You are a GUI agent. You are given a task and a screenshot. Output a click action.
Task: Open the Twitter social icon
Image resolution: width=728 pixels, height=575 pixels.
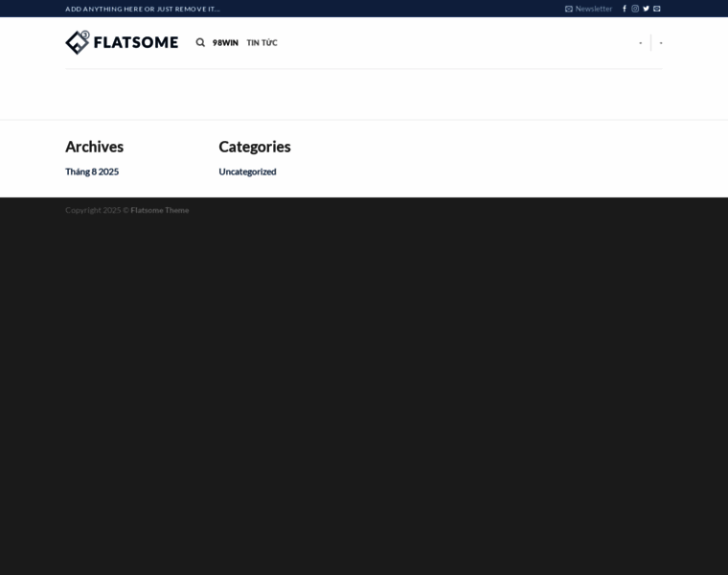(646, 9)
